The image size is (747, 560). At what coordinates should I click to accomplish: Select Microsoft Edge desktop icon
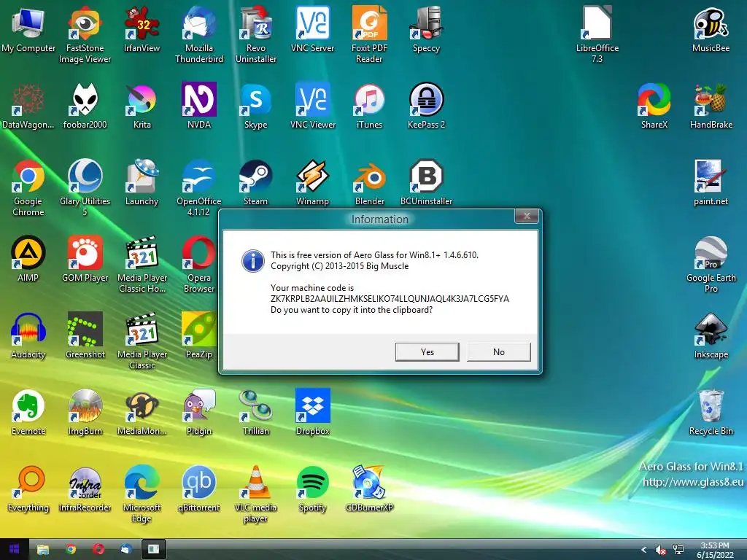(x=142, y=494)
